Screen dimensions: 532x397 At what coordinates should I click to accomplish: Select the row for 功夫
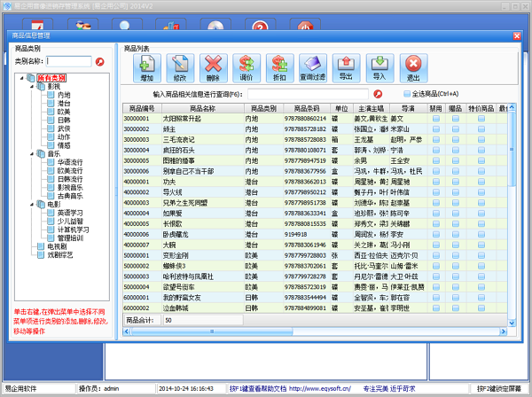click(315, 182)
